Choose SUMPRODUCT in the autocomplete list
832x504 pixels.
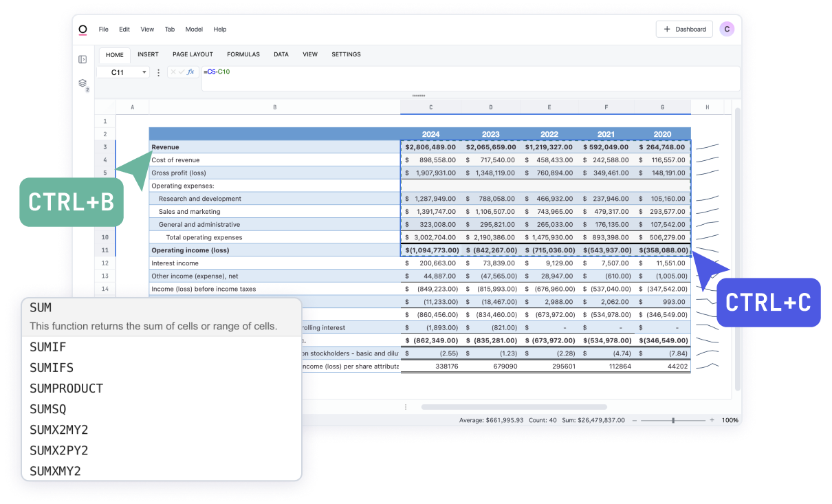click(x=66, y=388)
